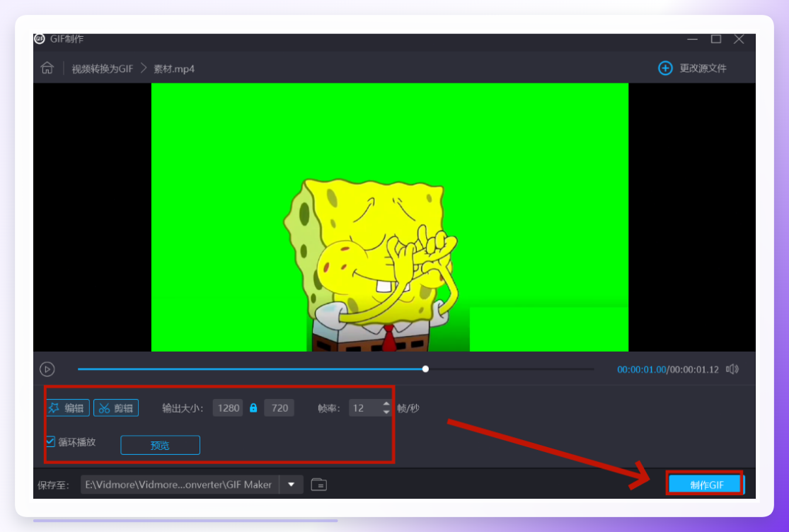Viewport: 789px width, 532px height.
Task: Maximize the GIF制作 window
Action: [716, 39]
